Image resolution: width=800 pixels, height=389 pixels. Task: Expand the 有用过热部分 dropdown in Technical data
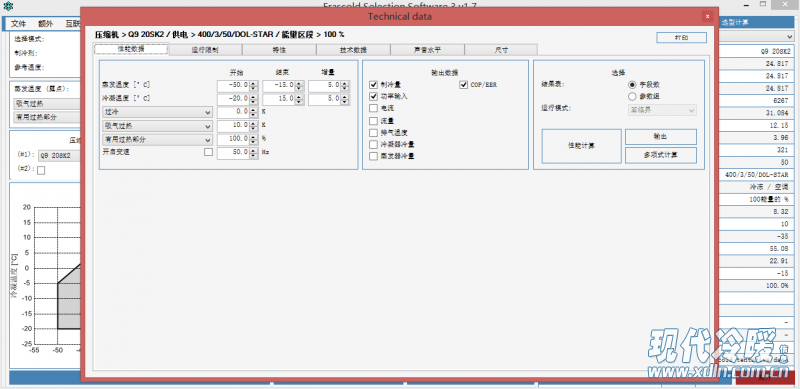point(158,139)
